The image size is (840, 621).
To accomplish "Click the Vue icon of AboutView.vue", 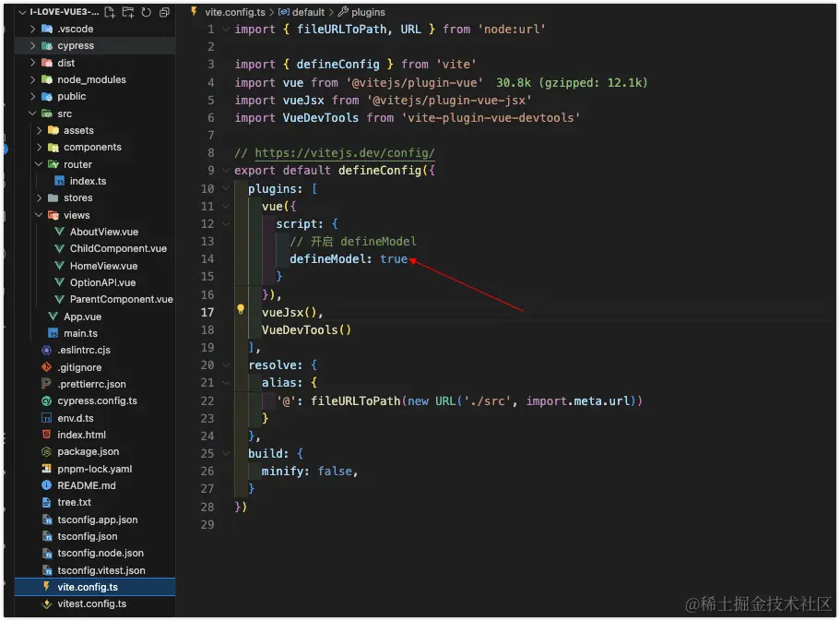I will [x=59, y=232].
